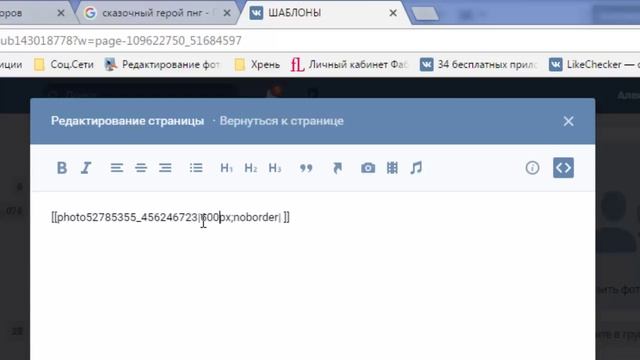Open the Редактирование фот bookmark
Screen dimensions: 640x360
pyautogui.click(x=162, y=64)
